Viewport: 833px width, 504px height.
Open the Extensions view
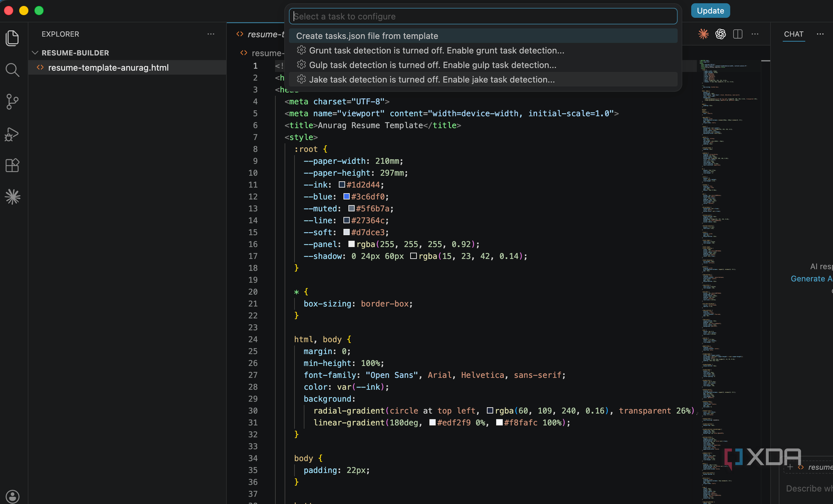(x=12, y=165)
